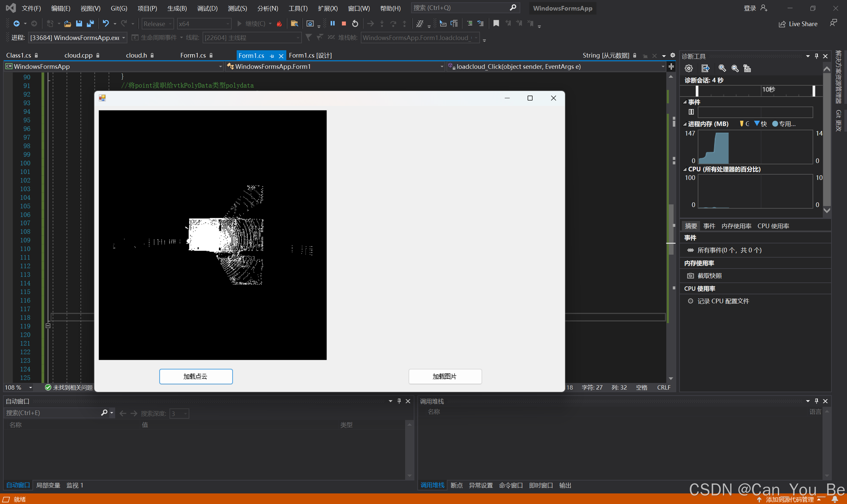The width and height of the screenshot is (847, 504).
Task: Select the Step Into debugging icon
Action: coord(382,23)
